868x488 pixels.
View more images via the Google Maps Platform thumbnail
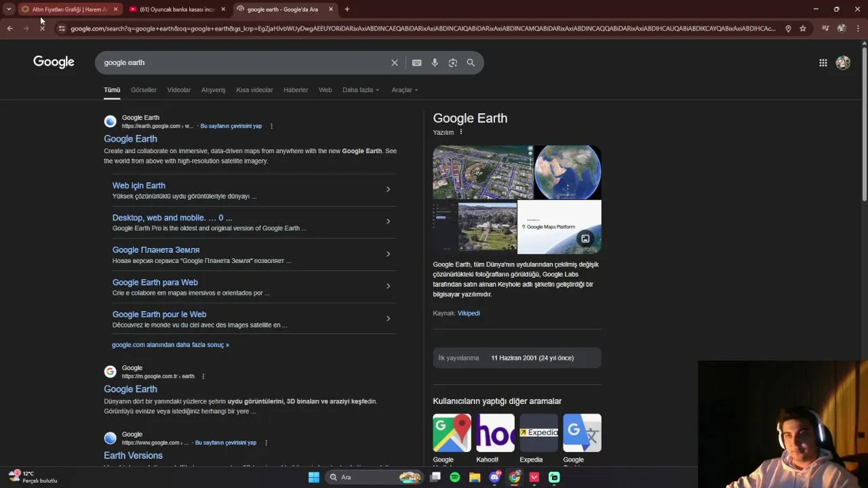(559, 227)
